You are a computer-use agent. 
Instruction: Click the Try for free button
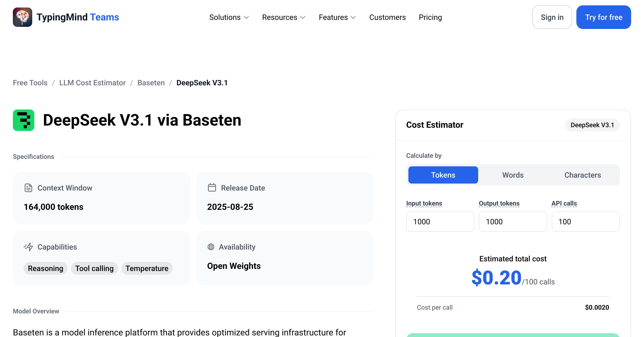click(603, 17)
